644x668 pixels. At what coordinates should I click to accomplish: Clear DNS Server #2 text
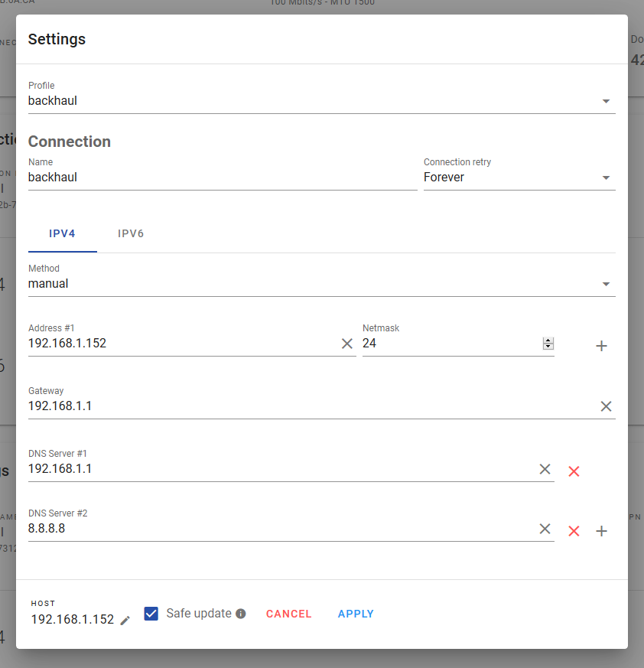click(x=545, y=529)
